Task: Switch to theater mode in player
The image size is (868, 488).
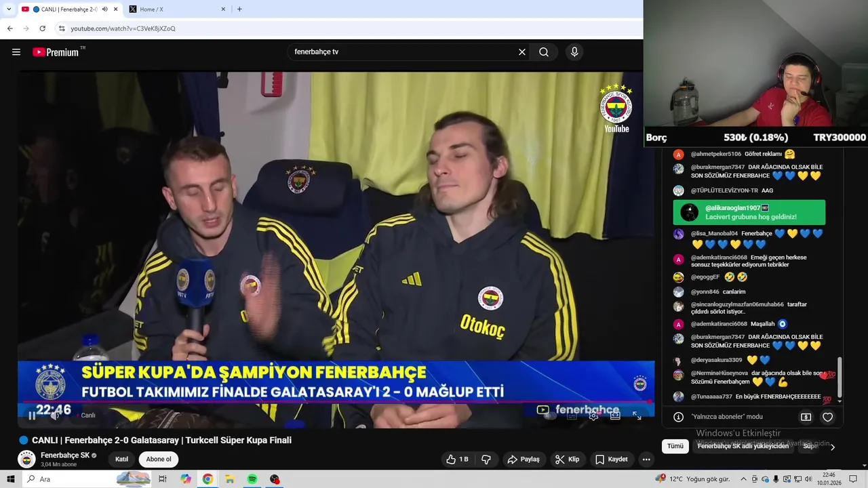Action: click(x=615, y=415)
